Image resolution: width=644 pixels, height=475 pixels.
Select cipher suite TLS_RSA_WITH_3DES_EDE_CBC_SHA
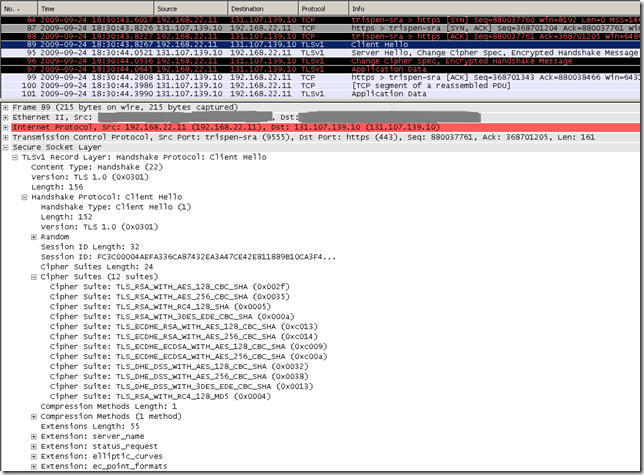coord(172,317)
